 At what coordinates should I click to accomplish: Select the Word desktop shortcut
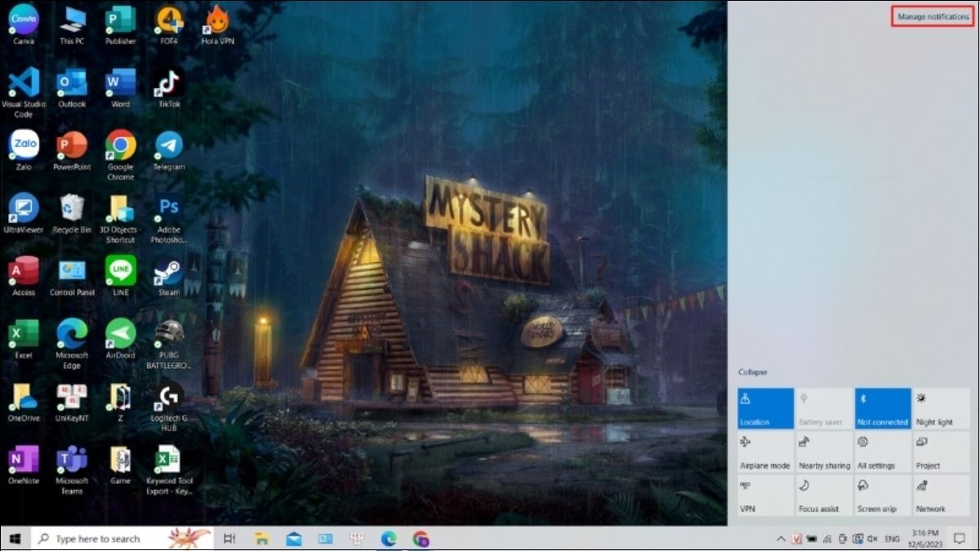point(120,87)
